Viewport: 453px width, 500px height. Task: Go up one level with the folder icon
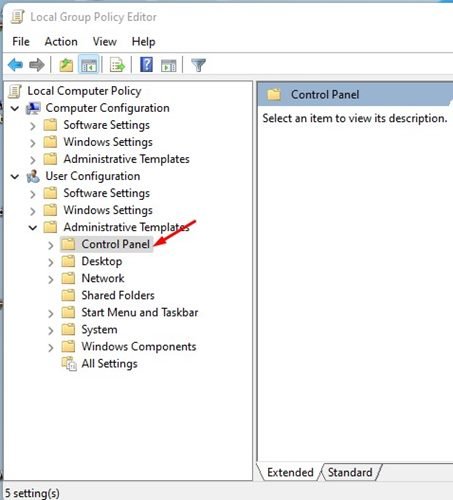(x=66, y=65)
